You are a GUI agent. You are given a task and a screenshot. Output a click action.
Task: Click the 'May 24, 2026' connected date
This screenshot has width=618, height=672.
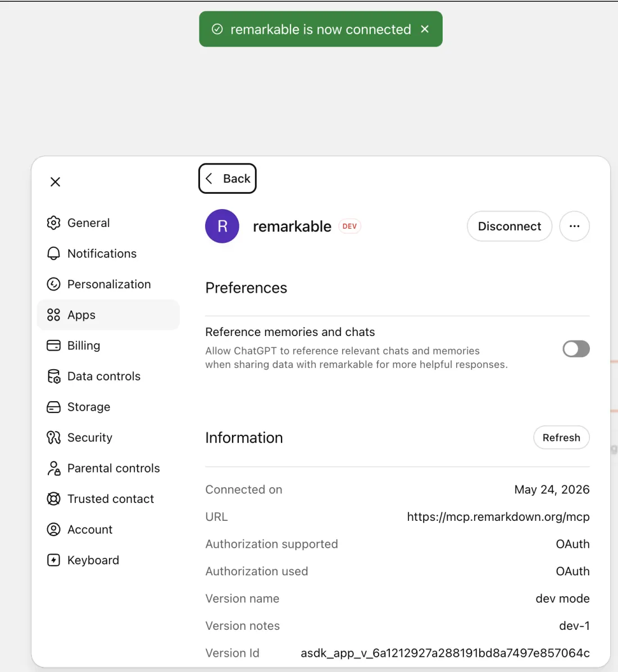pyautogui.click(x=552, y=489)
